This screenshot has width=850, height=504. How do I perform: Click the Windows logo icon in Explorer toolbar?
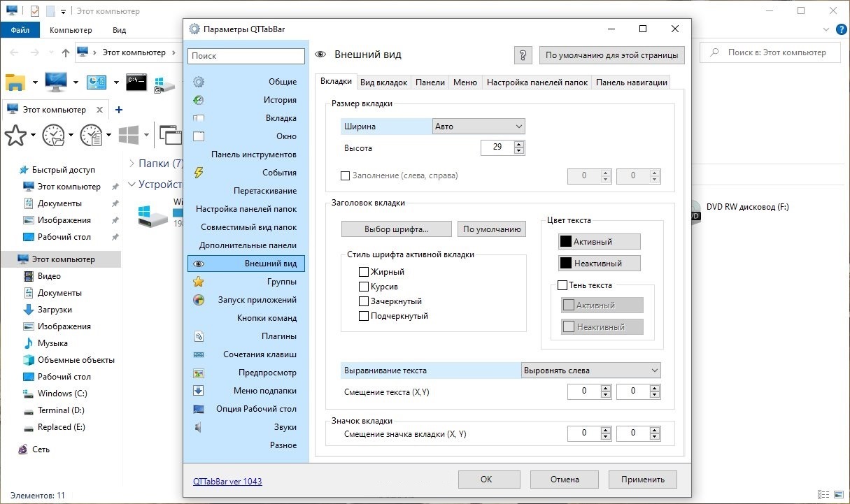(128, 135)
